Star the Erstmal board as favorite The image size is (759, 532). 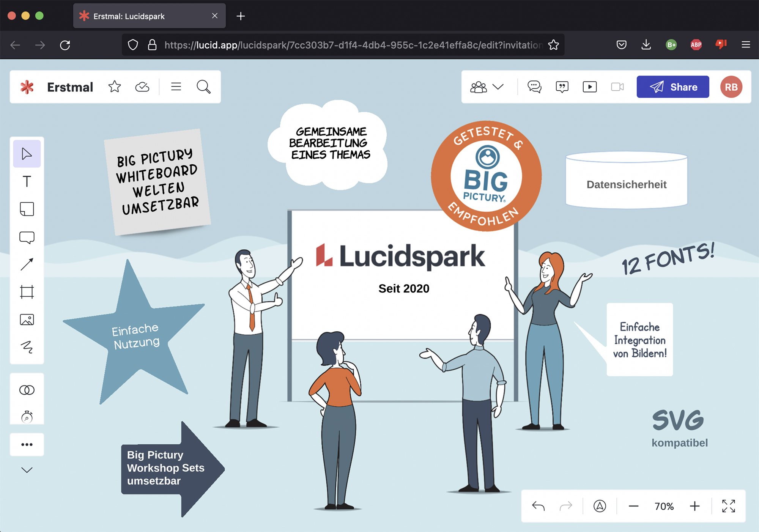(114, 87)
